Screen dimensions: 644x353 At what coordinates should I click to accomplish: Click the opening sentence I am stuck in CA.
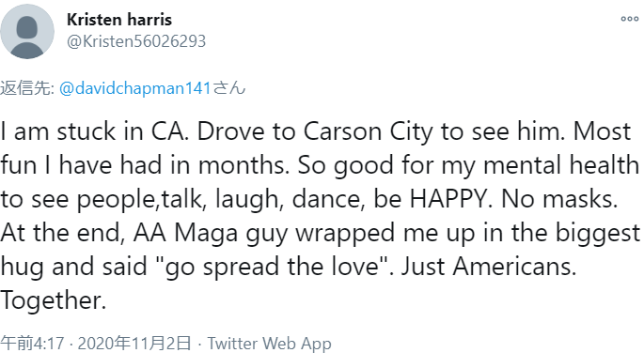point(94,131)
